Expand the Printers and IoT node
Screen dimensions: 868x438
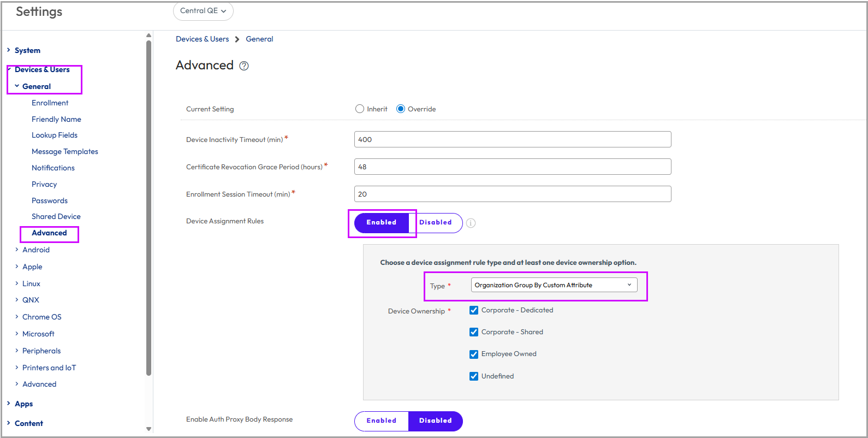17,368
